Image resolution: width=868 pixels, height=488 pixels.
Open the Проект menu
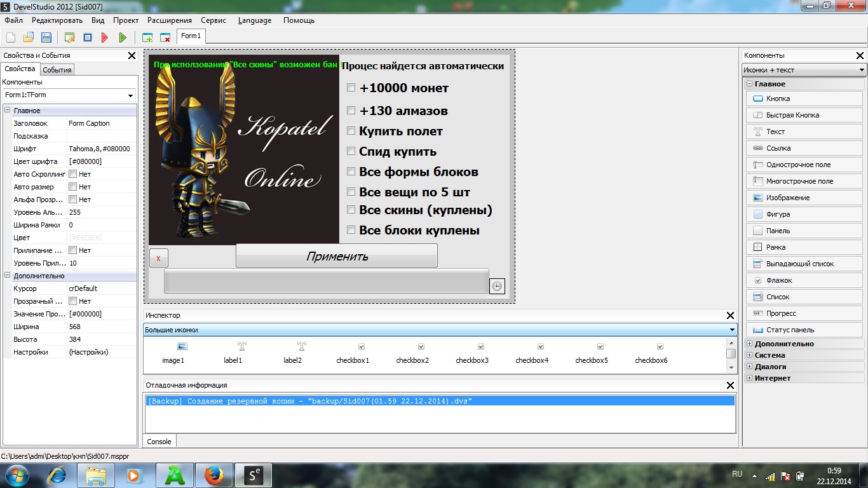pyautogui.click(x=126, y=20)
